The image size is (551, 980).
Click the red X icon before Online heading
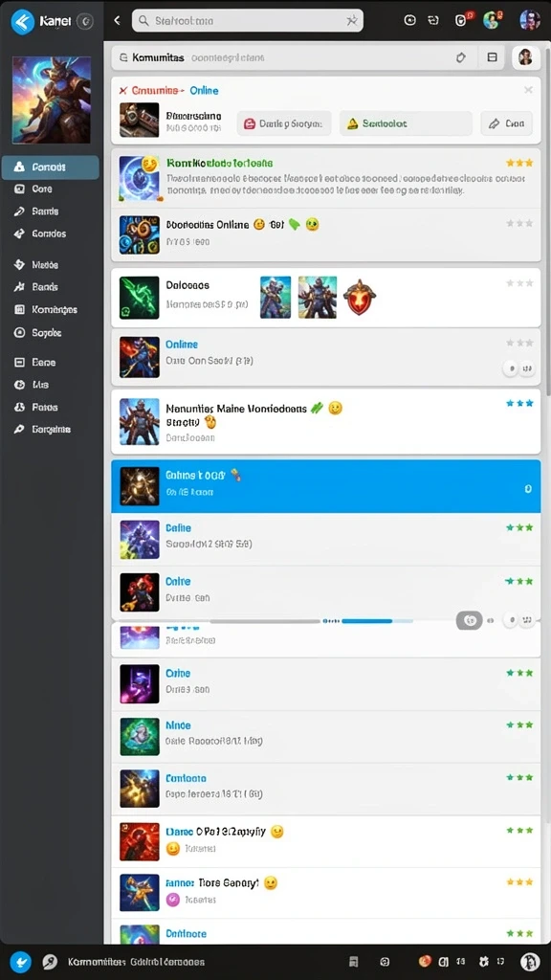pyautogui.click(x=123, y=91)
